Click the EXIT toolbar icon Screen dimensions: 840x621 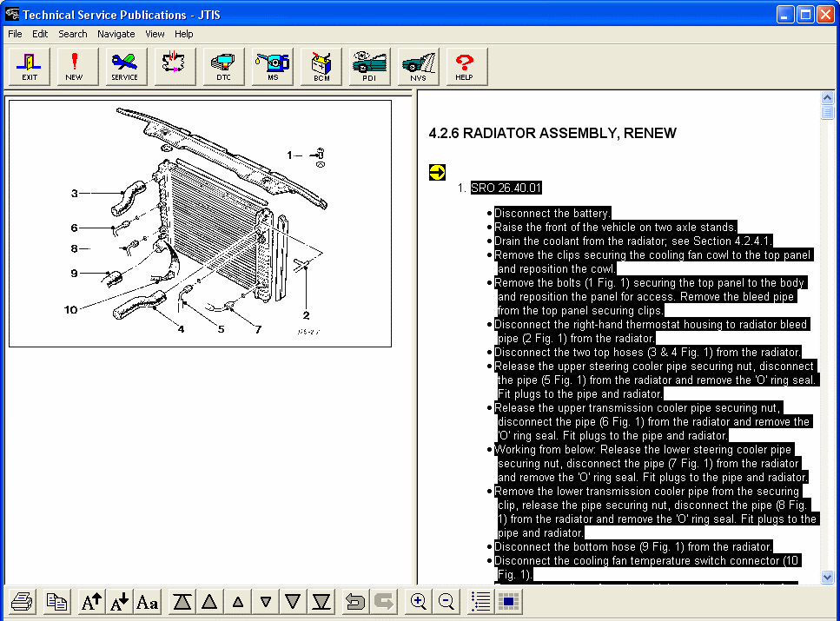tap(30, 66)
